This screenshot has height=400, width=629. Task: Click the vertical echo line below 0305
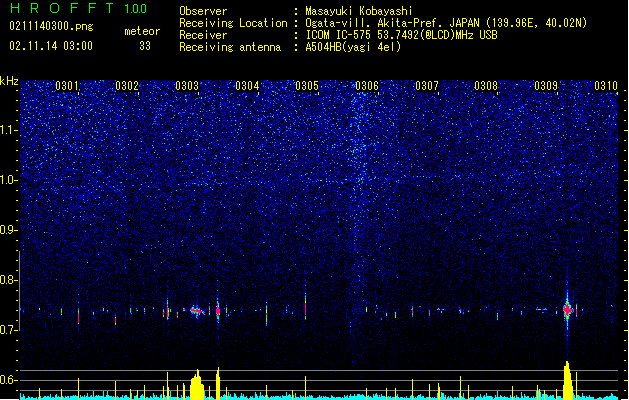(306, 306)
